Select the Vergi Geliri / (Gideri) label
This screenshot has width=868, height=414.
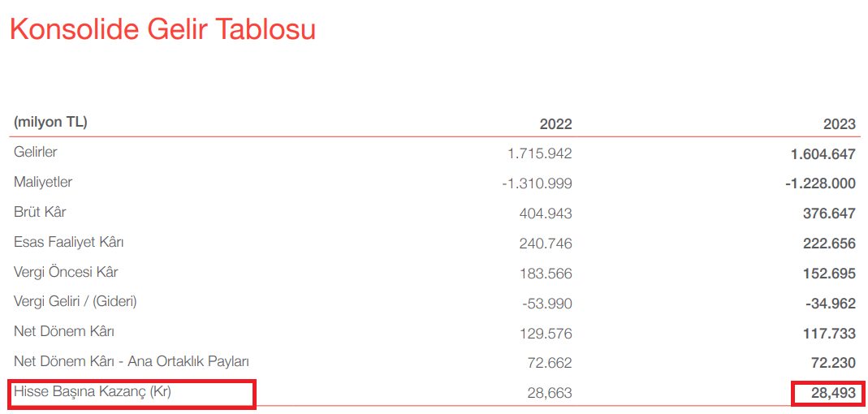[76, 301]
